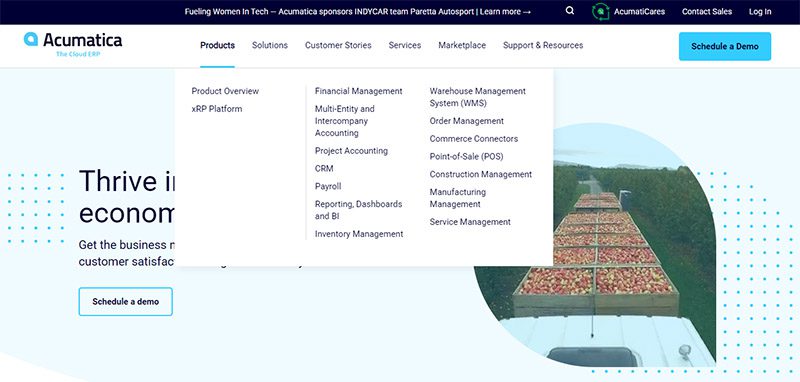The image size is (800, 382).
Task: Select xRP Platform link
Action: 217,109
